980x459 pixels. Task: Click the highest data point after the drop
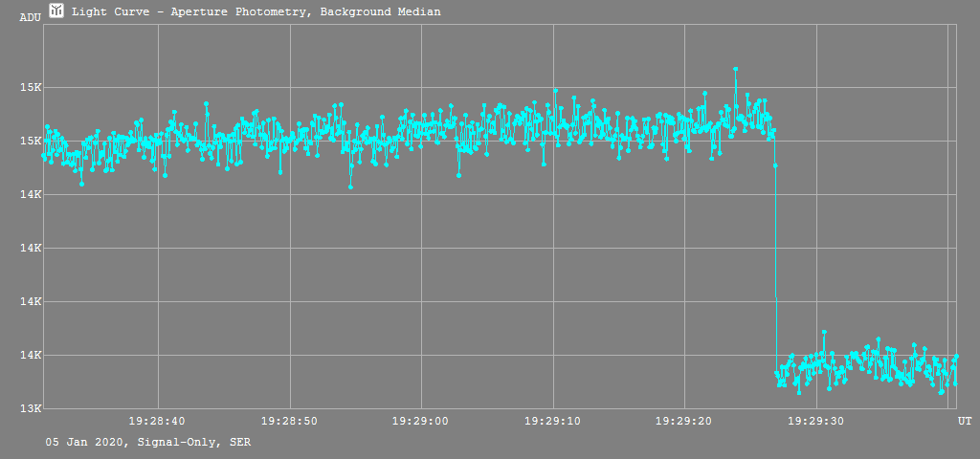823,332
